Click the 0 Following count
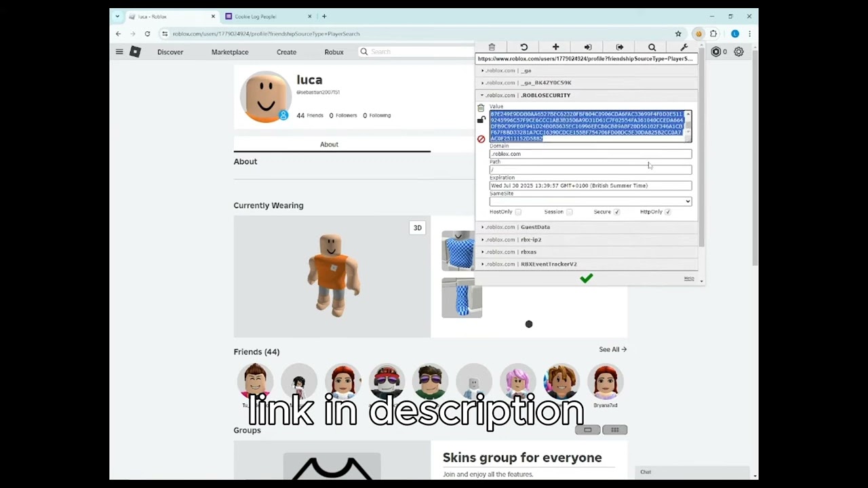The image size is (868, 488). (x=376, y=115)
